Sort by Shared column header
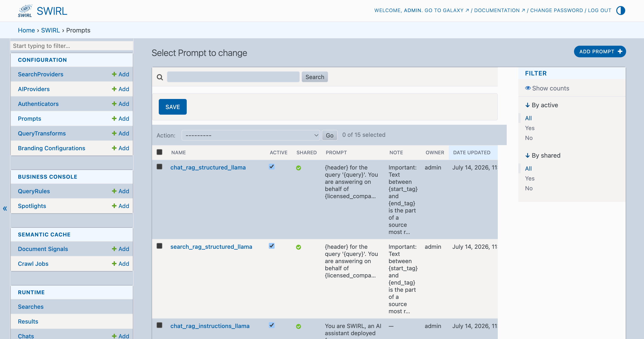The width and height of the screenshot is (644, 339). (307, 152)
